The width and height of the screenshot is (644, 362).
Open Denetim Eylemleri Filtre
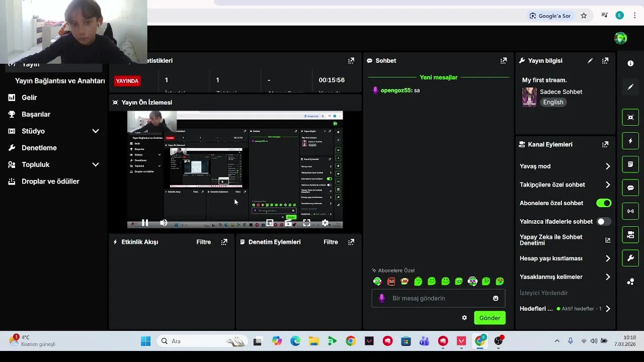pyautogui.click(x=331, y=242)
